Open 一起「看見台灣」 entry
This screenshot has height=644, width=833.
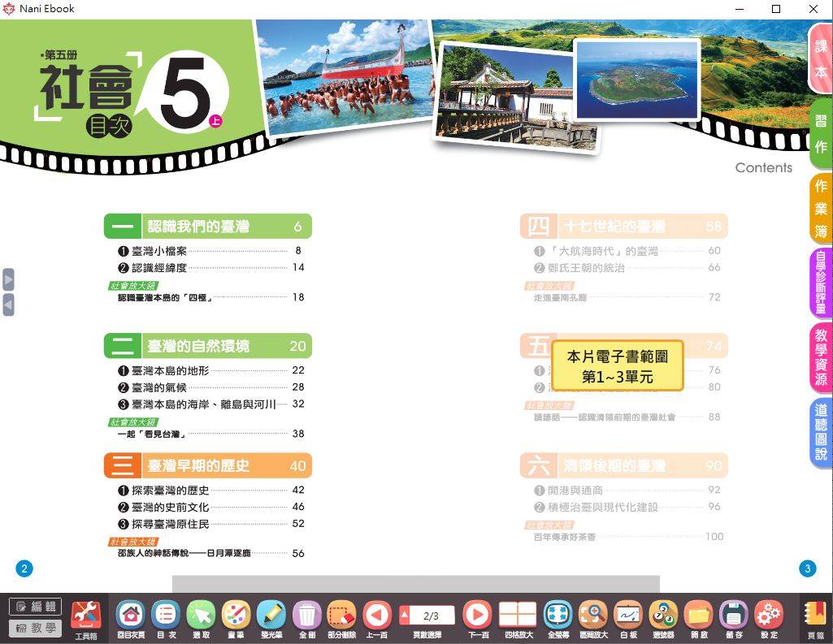[210, 434]
